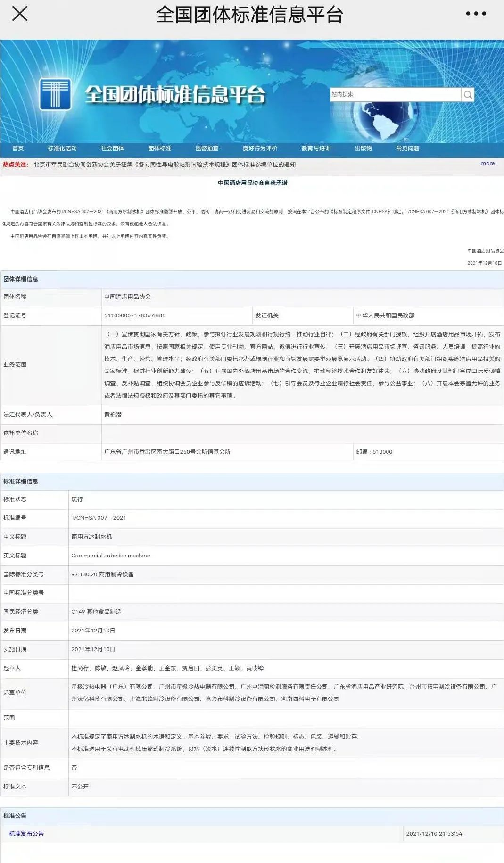Navigate to 教育与培训 section
This screenshot has height=863, width=504.
coord(316,149)
